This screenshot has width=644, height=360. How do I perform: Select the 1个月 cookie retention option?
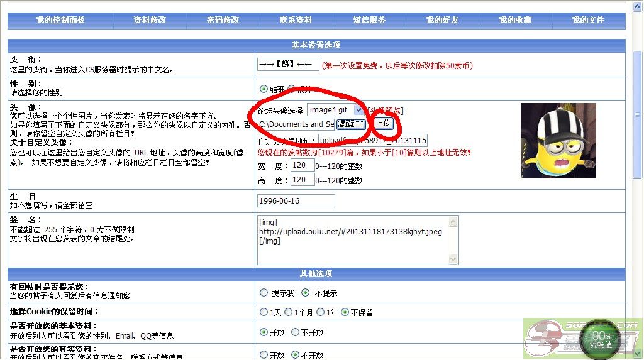click(x=289, y=312)
